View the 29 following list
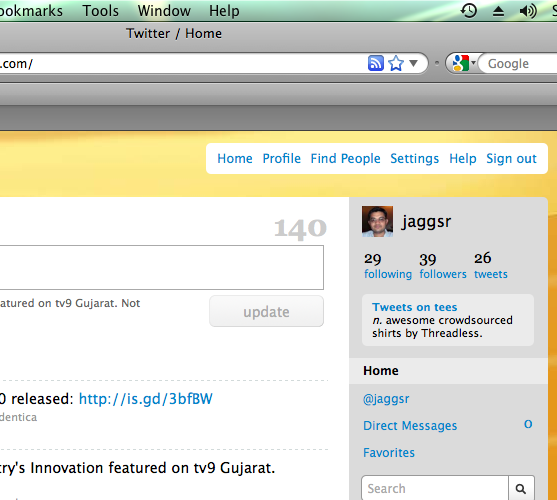This screenshot has height=500, width=557. pos(388,266)
